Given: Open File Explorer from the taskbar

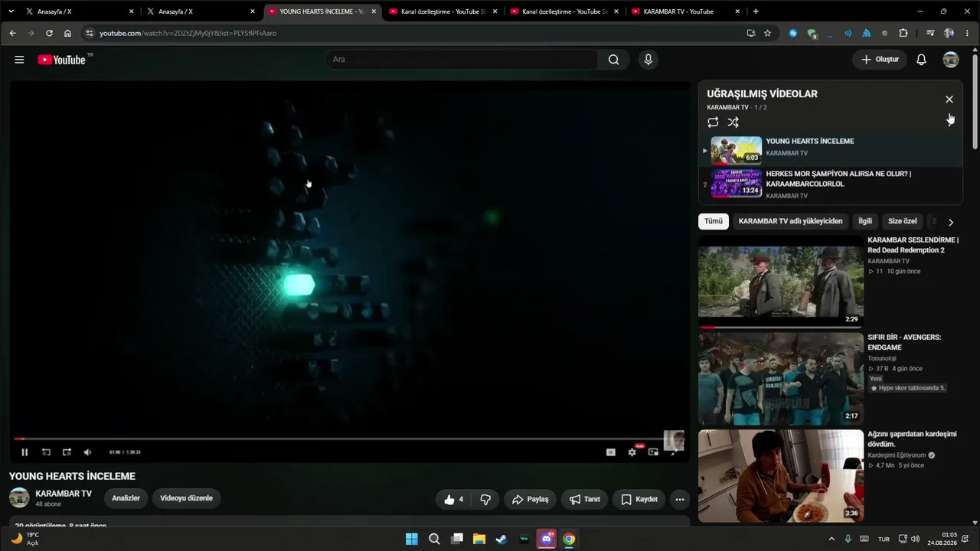Looking at the screenshot, I should [x=479, y=539].
